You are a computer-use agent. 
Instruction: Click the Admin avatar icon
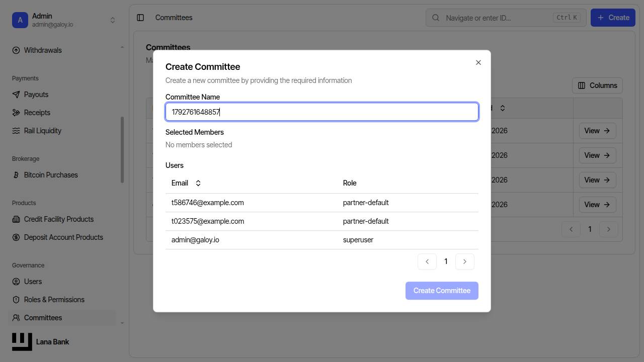20,20
